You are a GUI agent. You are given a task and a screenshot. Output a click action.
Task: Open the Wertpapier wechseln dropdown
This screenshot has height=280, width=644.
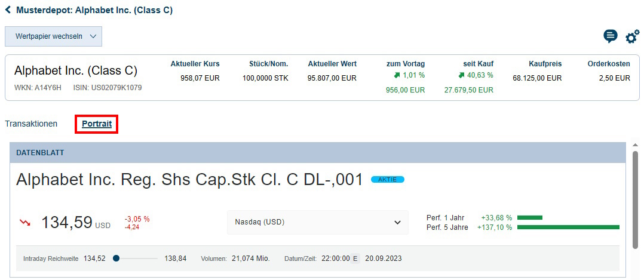tap(53, 36)
